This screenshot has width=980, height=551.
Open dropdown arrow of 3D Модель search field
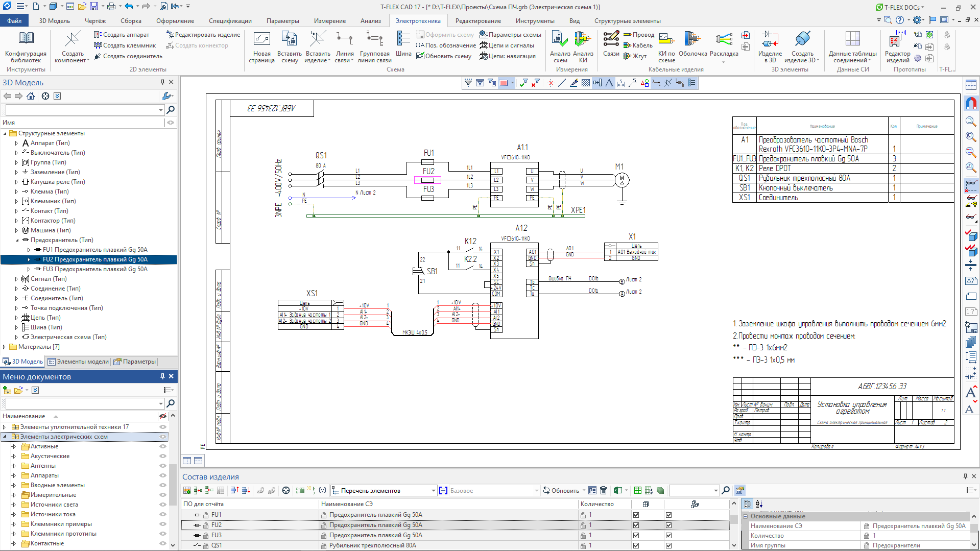160,109
